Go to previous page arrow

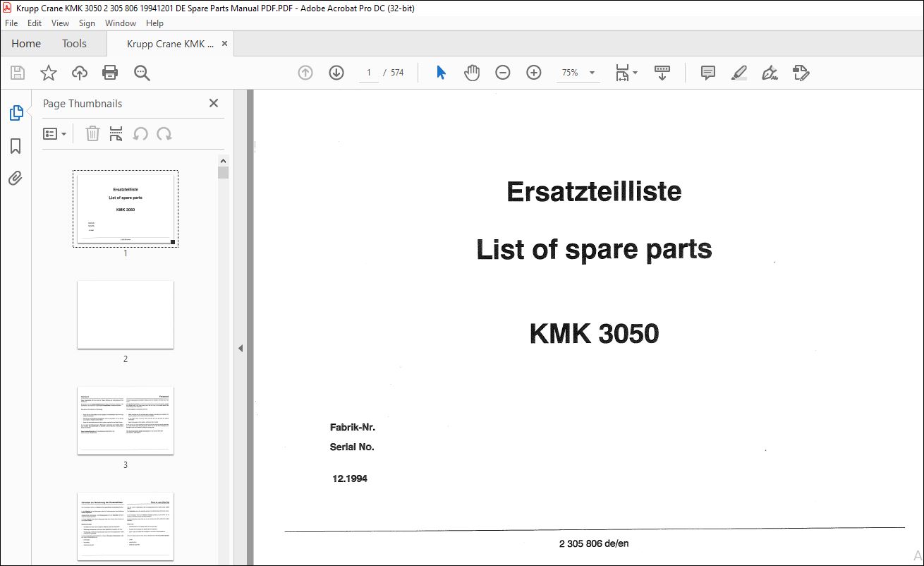pos(305,73)
